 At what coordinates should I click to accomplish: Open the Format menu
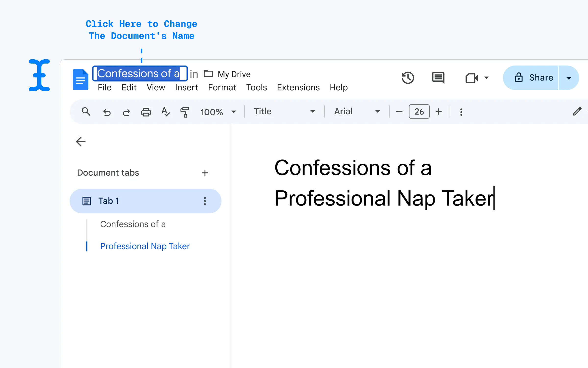(222, 87)
